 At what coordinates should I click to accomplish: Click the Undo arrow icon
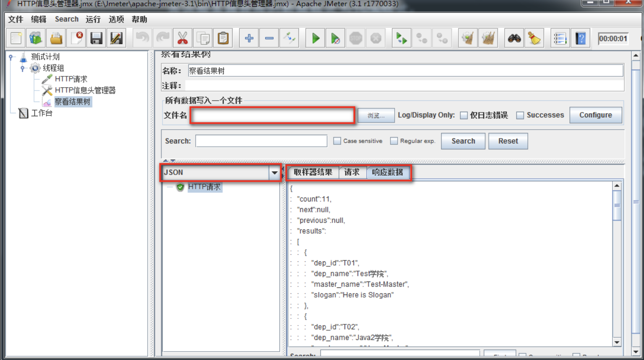[x=142, y=39]
